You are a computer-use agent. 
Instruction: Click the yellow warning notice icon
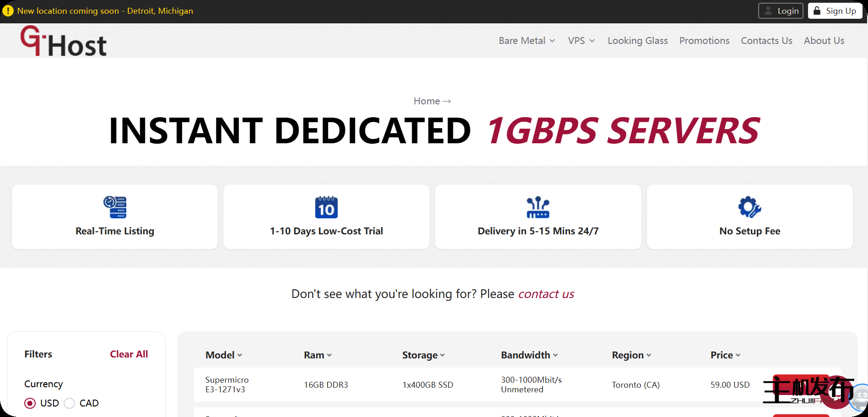(8, 11)
